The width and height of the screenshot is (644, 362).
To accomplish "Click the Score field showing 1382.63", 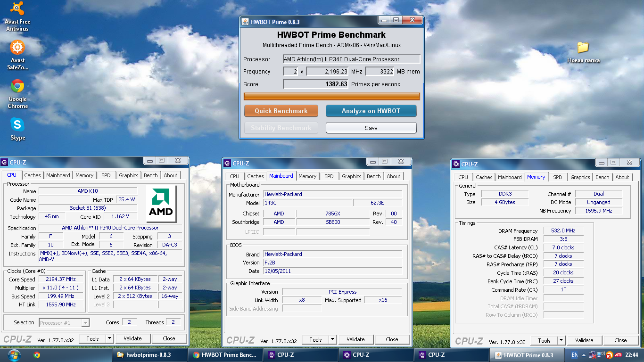I will [x=316, y=84].
